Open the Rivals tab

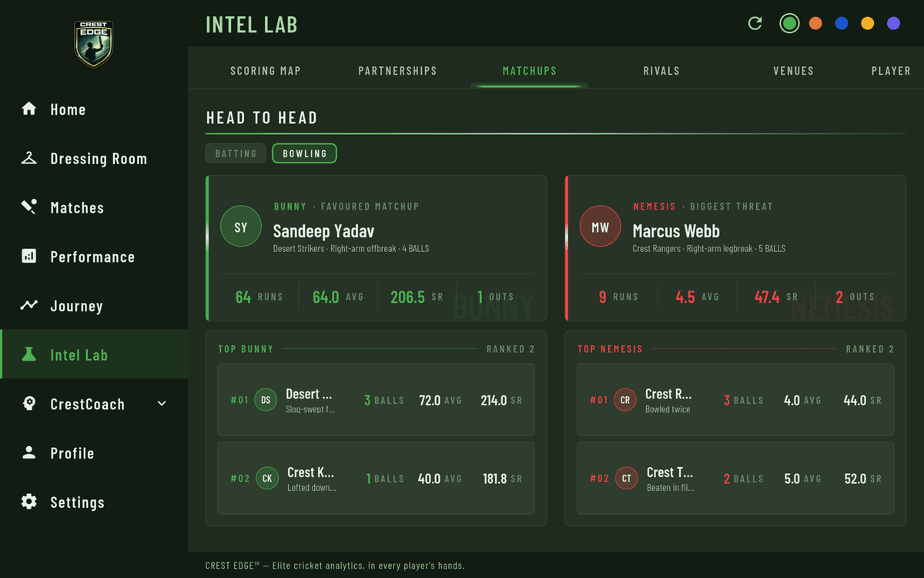(x=661, y=71)
